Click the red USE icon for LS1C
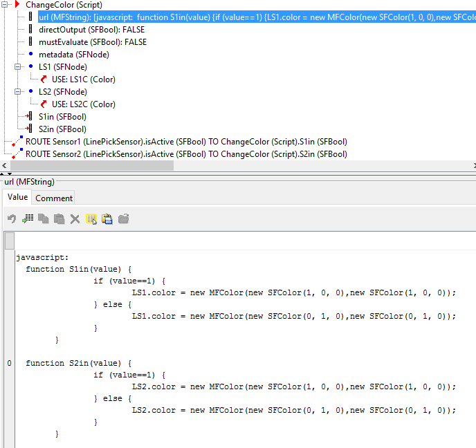476x448 pixels. click(44, 80)
